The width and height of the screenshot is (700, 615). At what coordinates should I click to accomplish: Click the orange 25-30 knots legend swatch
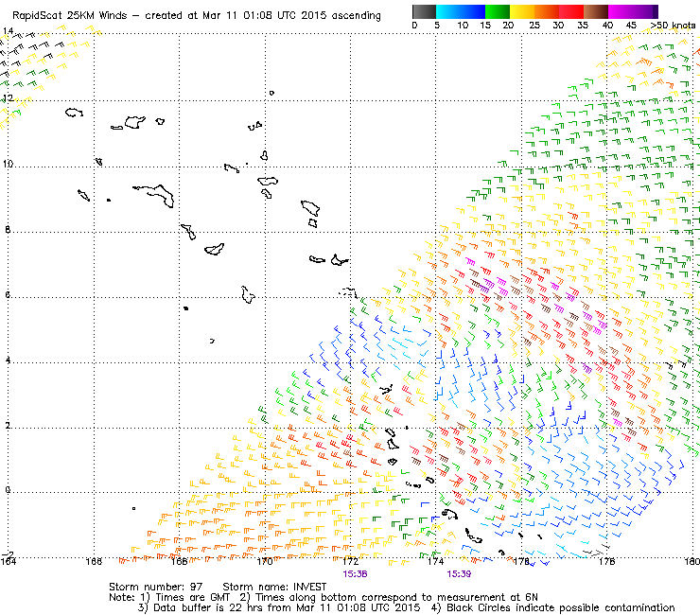[547, 11]
